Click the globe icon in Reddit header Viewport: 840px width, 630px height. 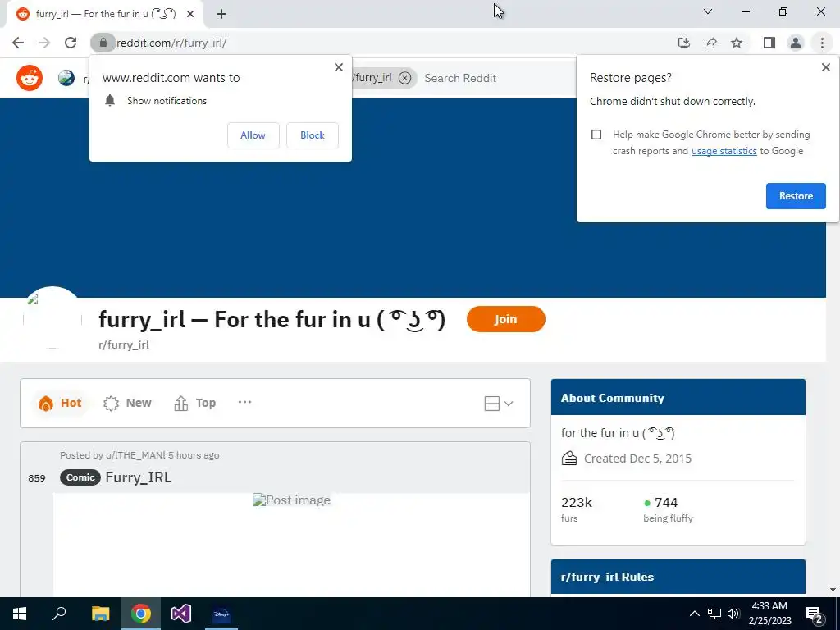tap(66, 78)
